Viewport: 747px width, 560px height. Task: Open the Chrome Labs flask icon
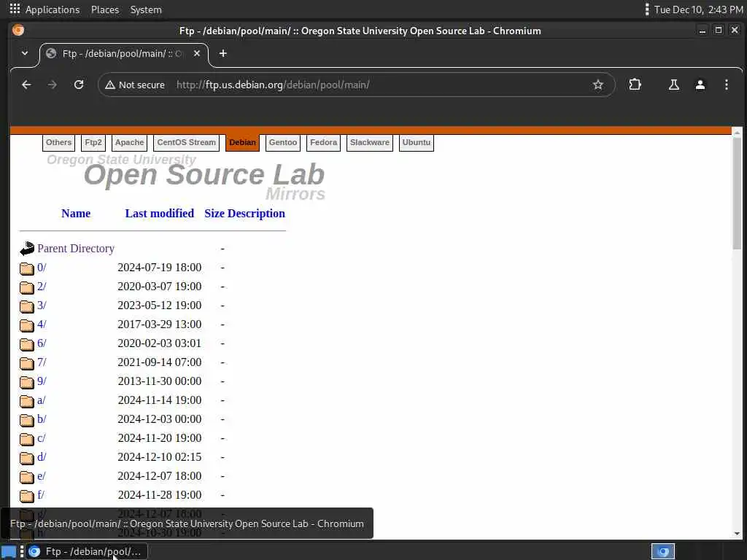[673, 85]
